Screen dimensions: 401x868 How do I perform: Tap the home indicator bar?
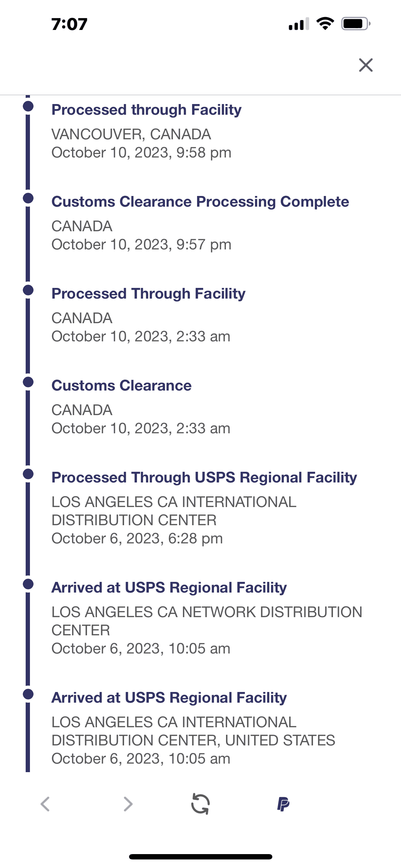point(200,857)
